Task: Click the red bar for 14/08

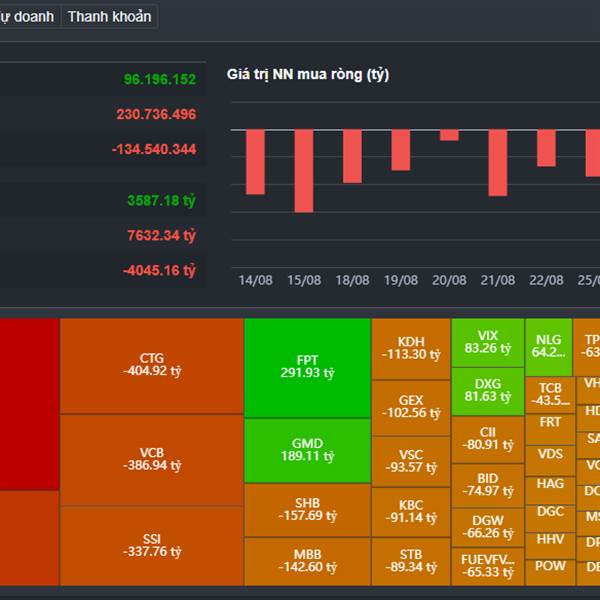Action: [x=255, y=162]
